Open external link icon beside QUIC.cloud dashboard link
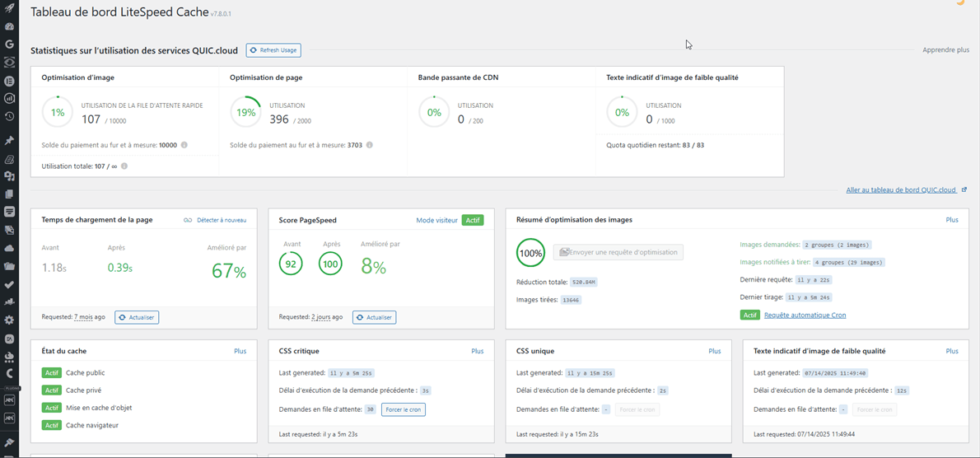 pyautogui.click(x=964, y=190)
